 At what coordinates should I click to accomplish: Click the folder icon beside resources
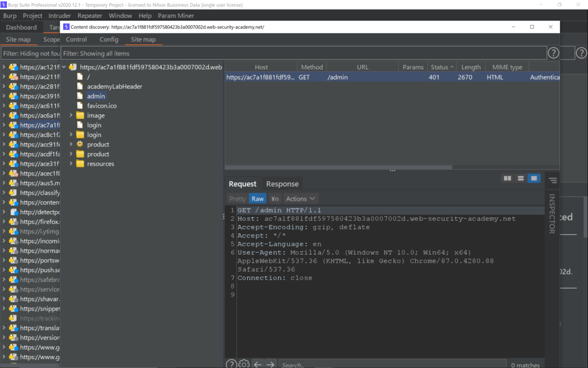pyautogui.click(x=80, y=163)
